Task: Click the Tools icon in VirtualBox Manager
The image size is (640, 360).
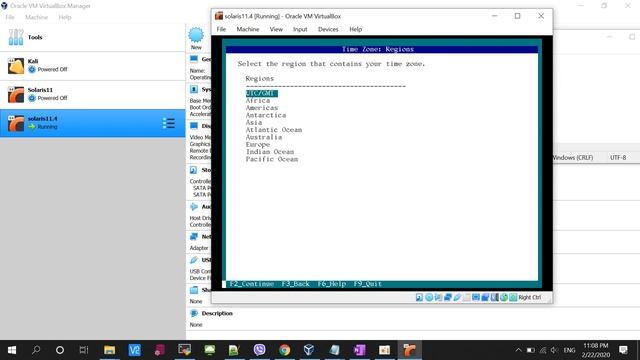Action: pos(16,37)
